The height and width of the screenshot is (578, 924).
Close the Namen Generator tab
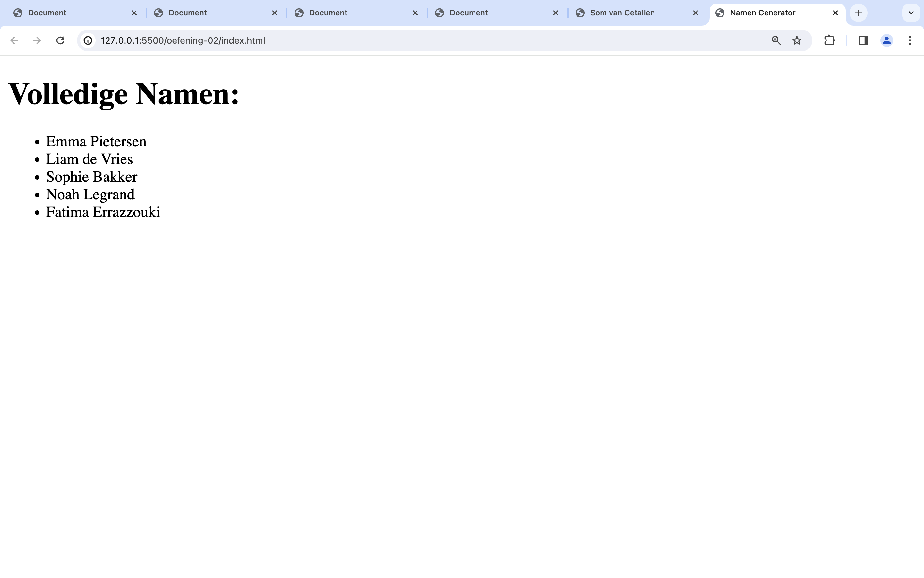pos(835,13)
